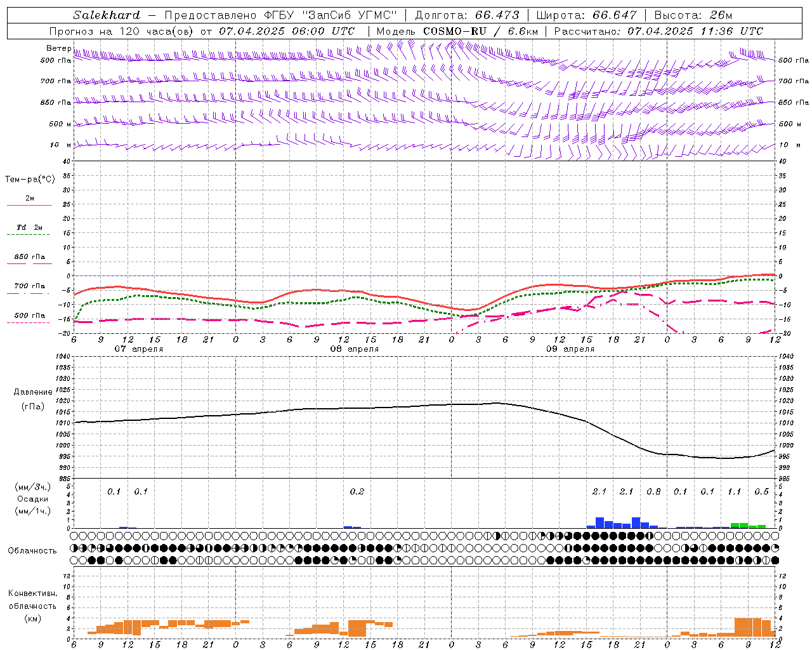Click the 'Долгота: 66.473' longitude value

click(467, 15)
